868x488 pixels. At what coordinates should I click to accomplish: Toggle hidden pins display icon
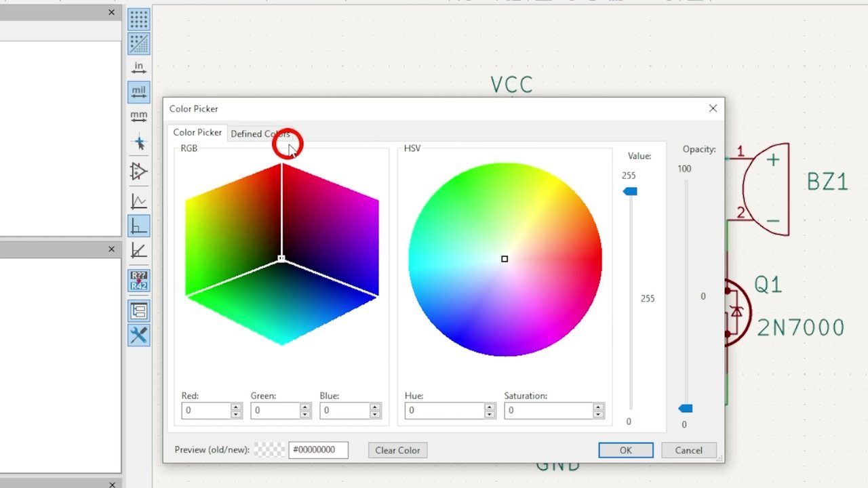point(138,171)
